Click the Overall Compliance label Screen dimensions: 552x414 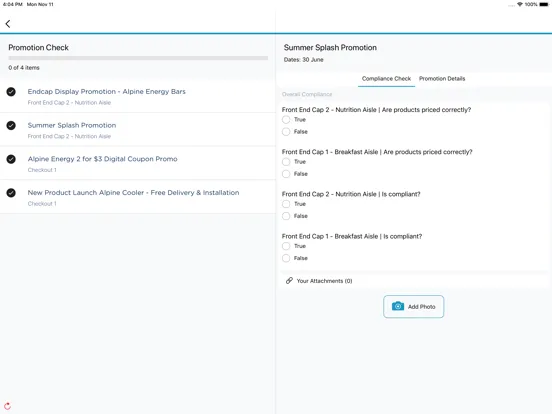pos(307,94)
